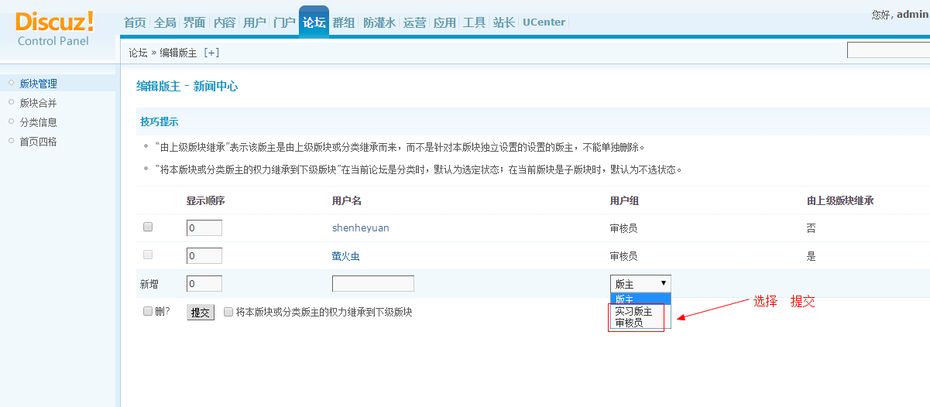Click the 用户组 column header

tap(624, 201)
